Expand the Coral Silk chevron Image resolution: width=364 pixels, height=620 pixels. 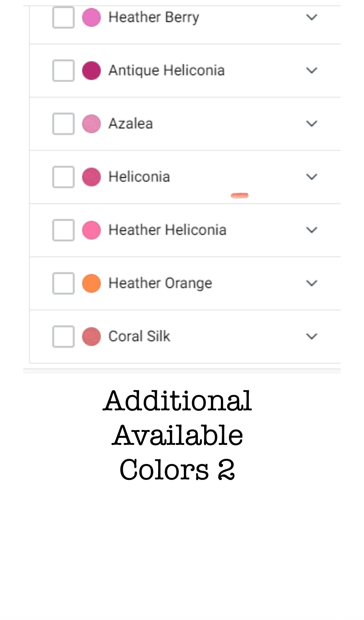pyautogui.click(x=311, y=336)
